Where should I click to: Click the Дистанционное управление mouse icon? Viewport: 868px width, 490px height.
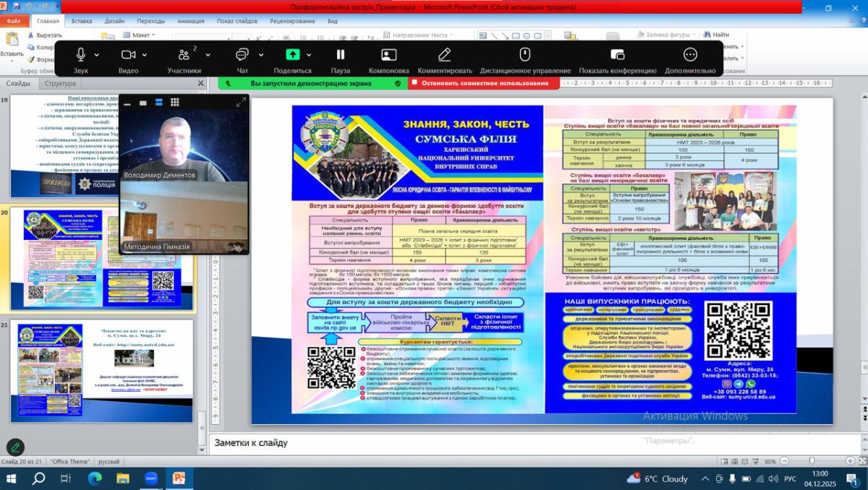524,55
